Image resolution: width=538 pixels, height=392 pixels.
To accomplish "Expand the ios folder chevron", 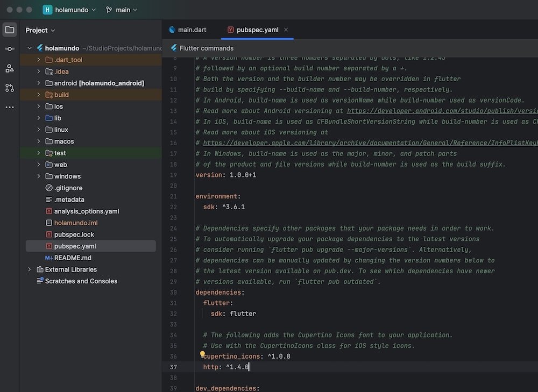I will point(38,106).
